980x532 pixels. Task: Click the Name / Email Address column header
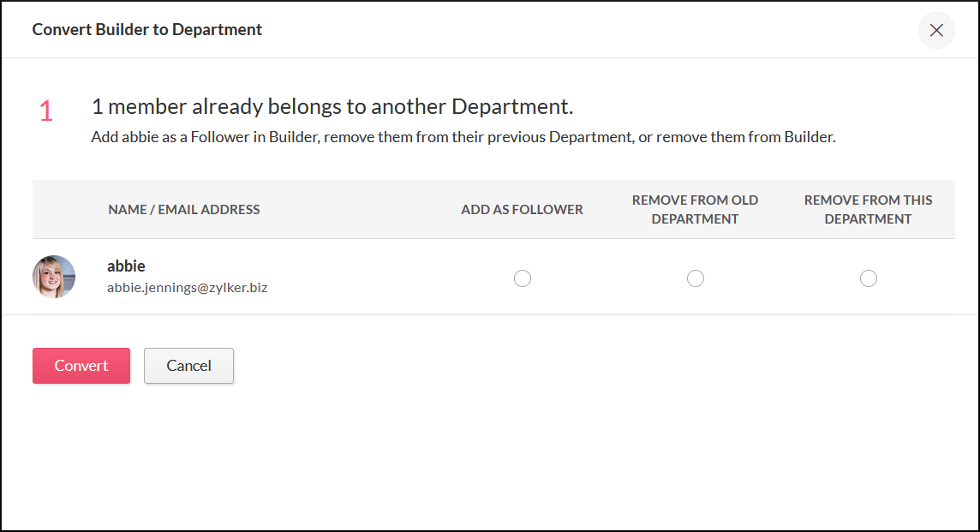[184, 210]
